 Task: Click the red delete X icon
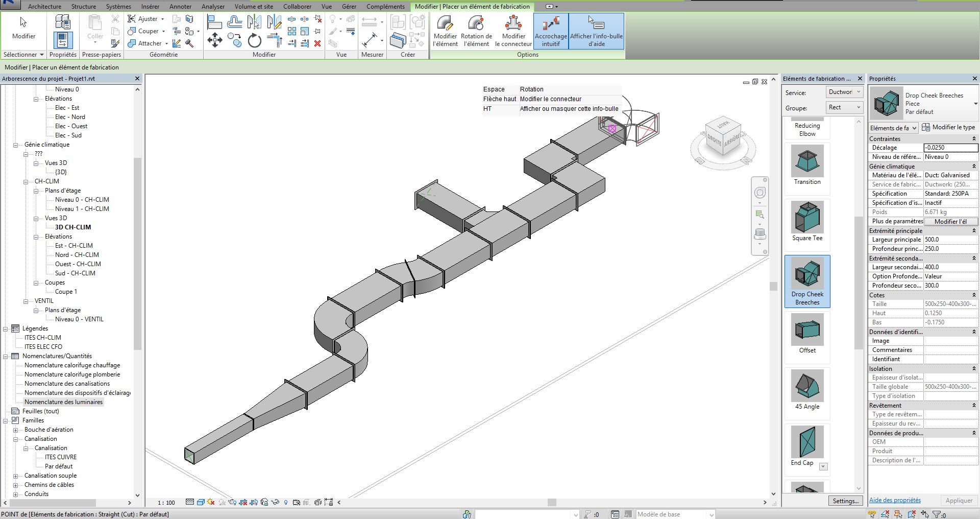(x=317, y=43)
